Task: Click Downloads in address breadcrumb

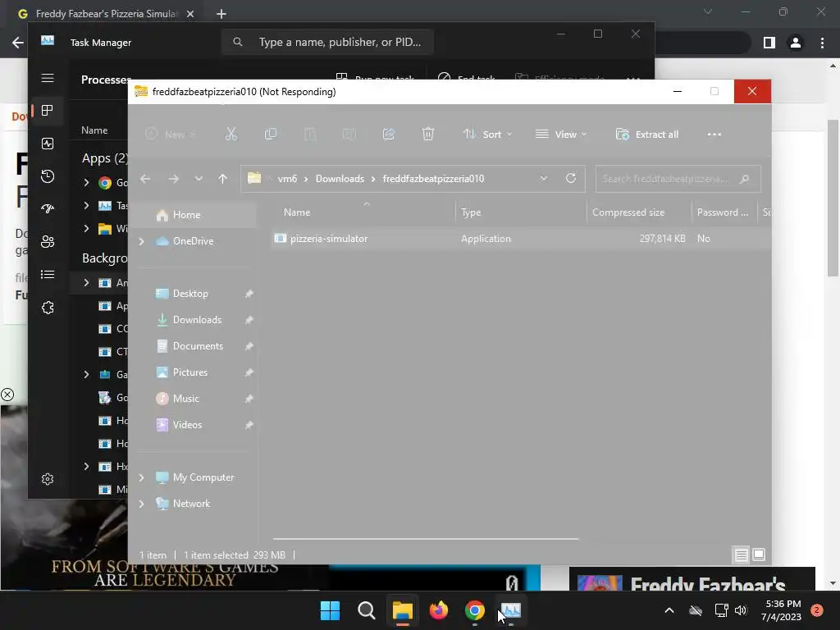Action: click(340, 179)
